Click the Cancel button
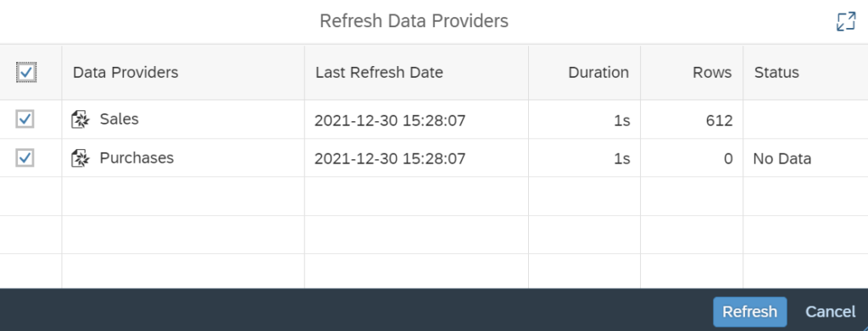 [831, 312]
